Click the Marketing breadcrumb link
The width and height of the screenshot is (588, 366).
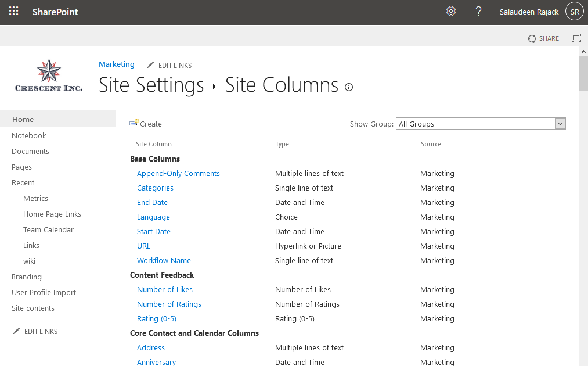tap(117, 64)
